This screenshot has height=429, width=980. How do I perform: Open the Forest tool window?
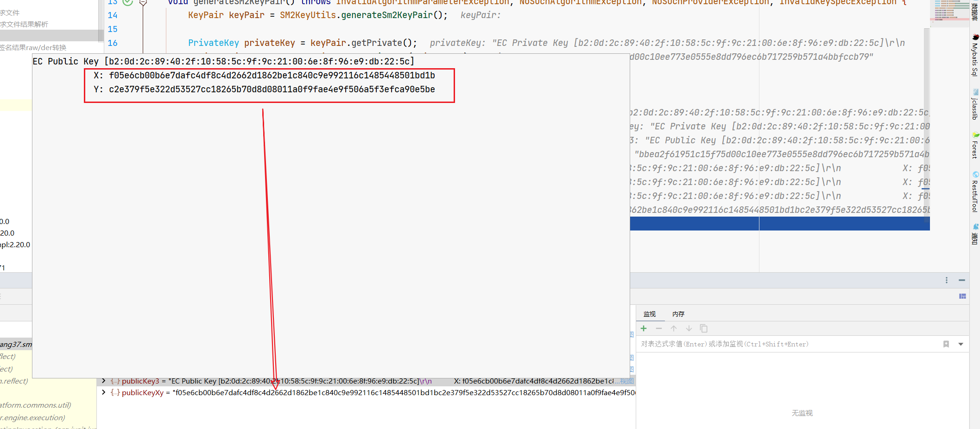[975, 145]
